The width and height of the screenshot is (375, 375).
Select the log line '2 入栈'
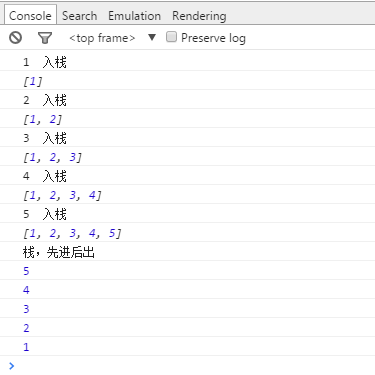[x=187, y=100]
